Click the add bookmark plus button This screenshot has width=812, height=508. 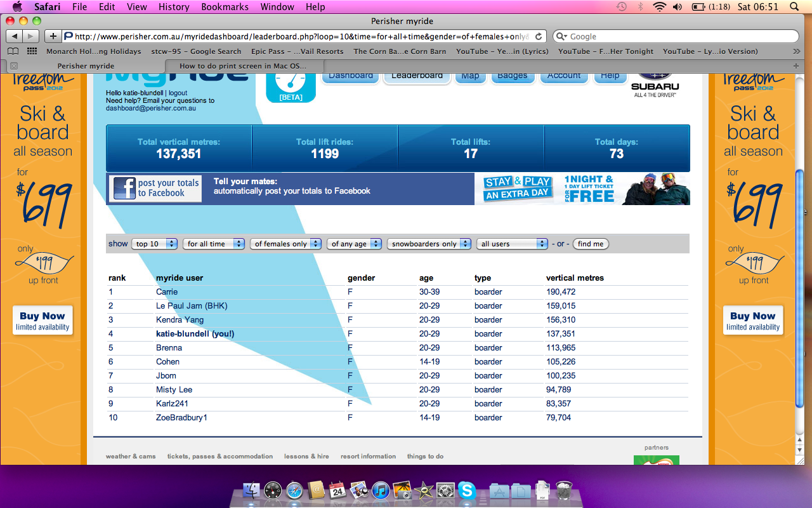(x=53, y=36)
